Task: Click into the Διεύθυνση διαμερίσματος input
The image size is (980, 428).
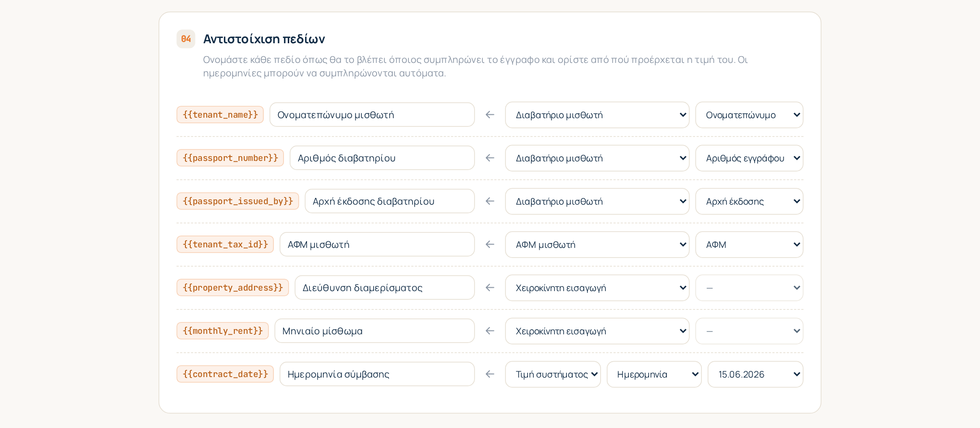Action: [x=385, y=288]
